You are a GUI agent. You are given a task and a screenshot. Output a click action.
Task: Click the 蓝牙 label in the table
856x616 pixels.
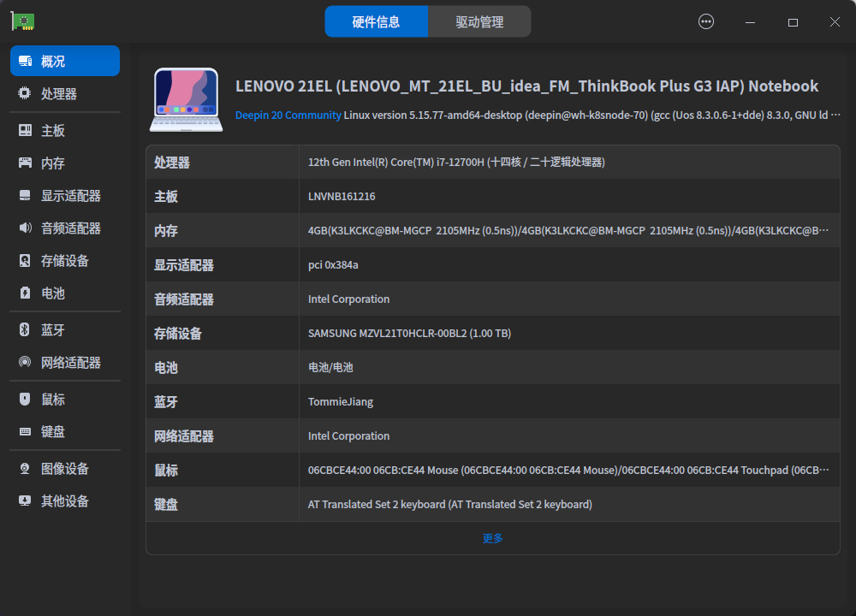pos(166,402)
